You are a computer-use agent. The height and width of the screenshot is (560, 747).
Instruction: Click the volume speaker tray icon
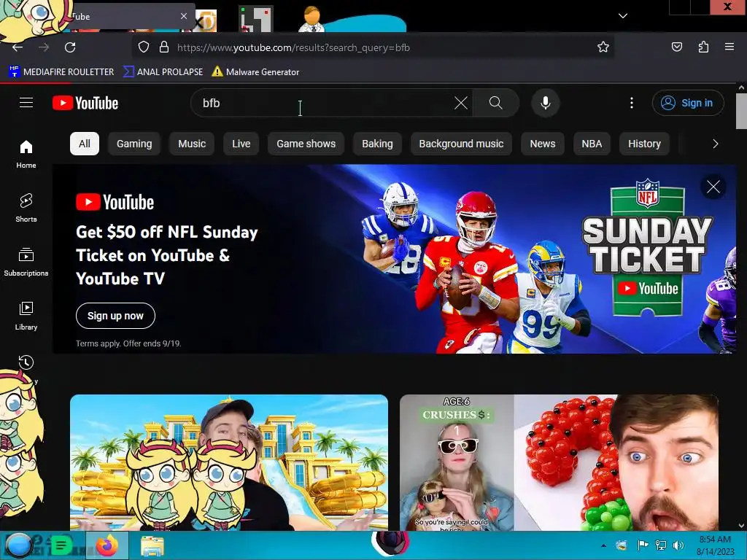(x=678, y=545)
